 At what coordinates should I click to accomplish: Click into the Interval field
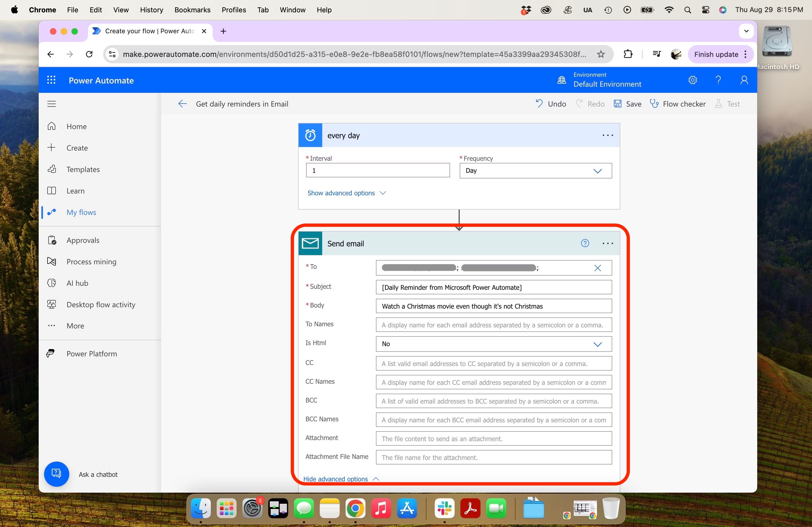point(378,170)
